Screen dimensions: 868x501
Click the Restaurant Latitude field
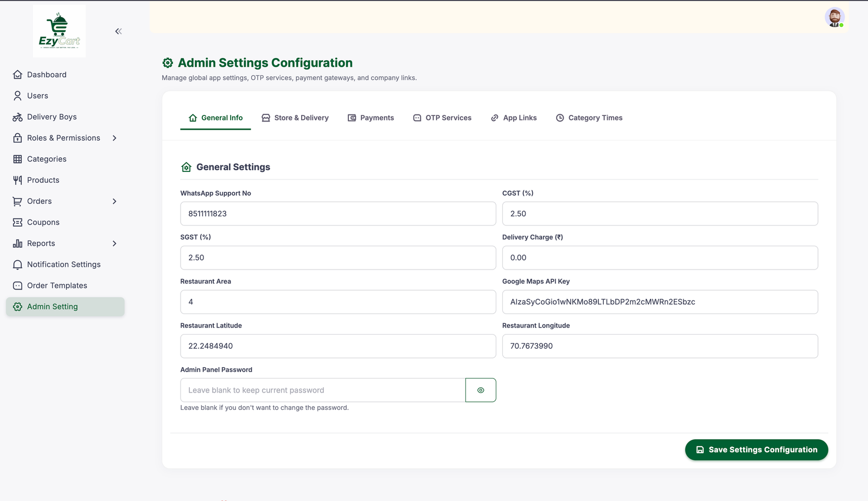click(x=338, y=346)
